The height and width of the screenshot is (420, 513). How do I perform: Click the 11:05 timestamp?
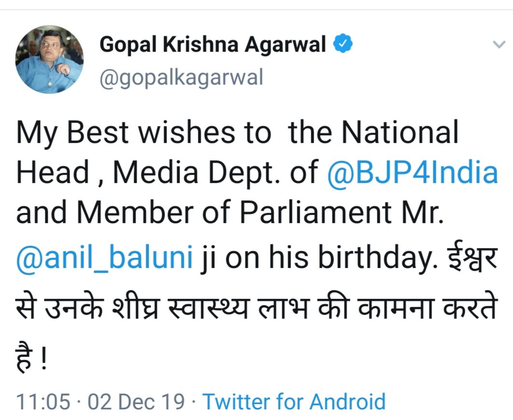coord(43,401)
